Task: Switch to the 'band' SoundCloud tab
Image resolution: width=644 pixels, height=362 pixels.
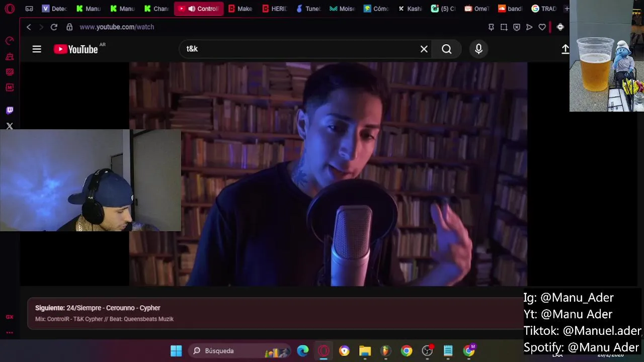Action: 511,9
